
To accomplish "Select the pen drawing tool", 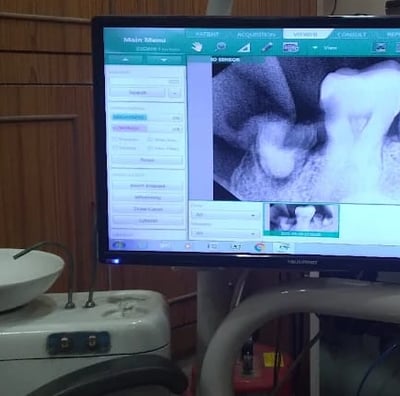I will (267, 47).
